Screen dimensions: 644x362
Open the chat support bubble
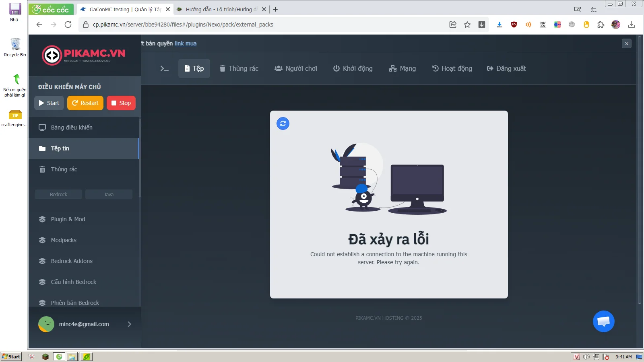[603, 321]
